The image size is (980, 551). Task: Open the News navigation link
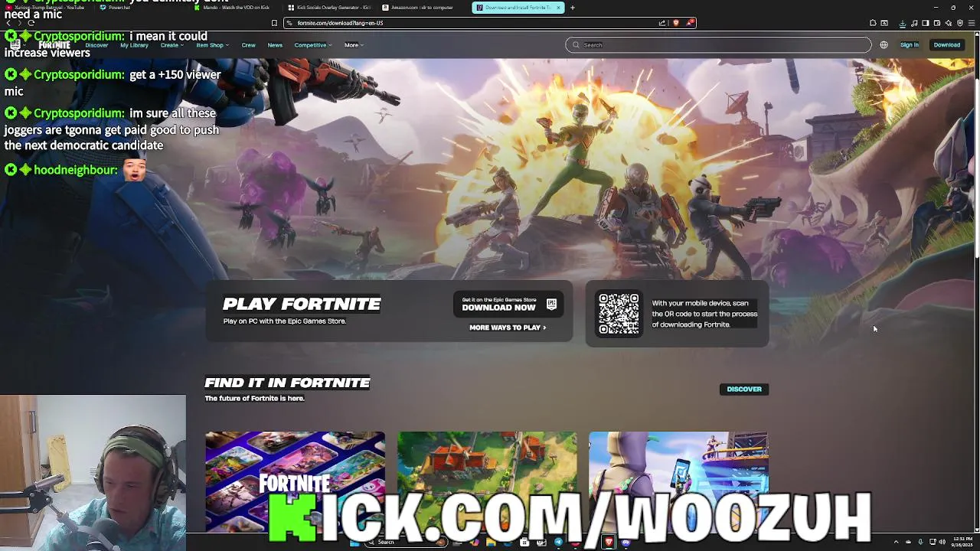[275, 45]
